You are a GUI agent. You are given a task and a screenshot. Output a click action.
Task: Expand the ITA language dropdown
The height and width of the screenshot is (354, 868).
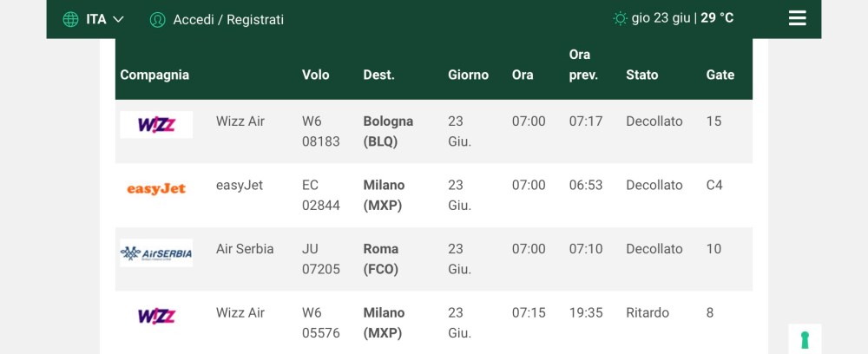[105, 19]
